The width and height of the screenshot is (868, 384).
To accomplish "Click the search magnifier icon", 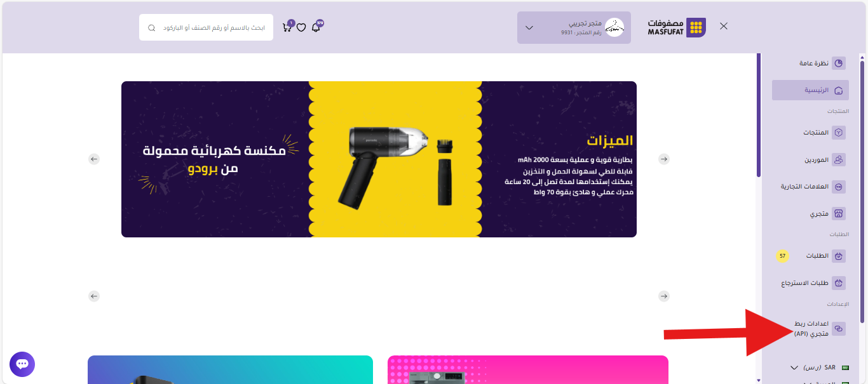I will pos(151,28).
